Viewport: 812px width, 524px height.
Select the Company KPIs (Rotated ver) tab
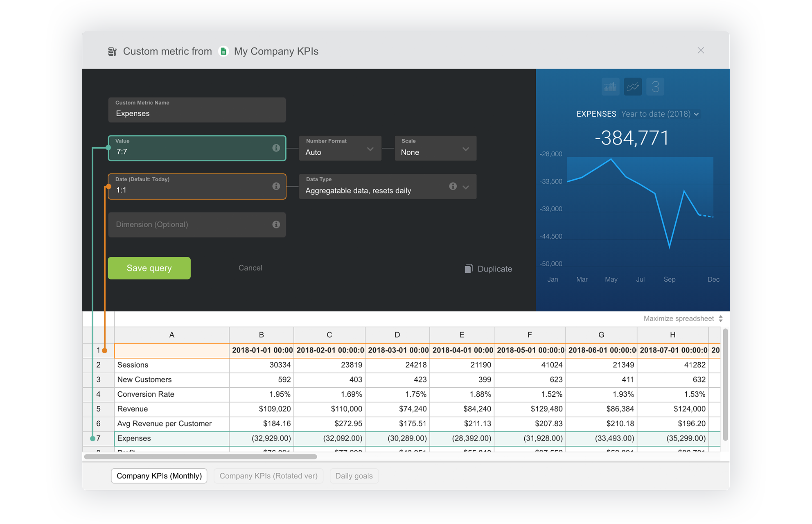pyautogui.click(x=268, y=476)
